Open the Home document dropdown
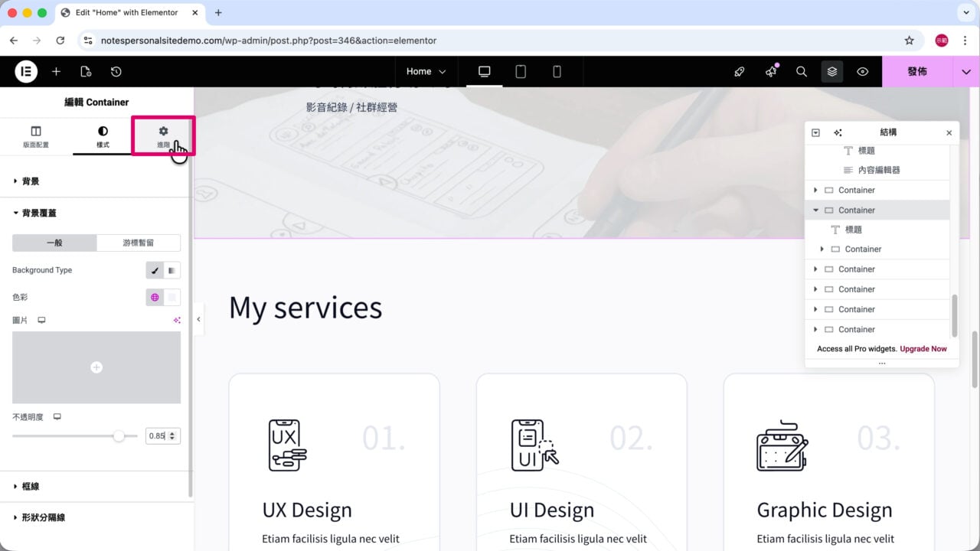 pos(426,71)
